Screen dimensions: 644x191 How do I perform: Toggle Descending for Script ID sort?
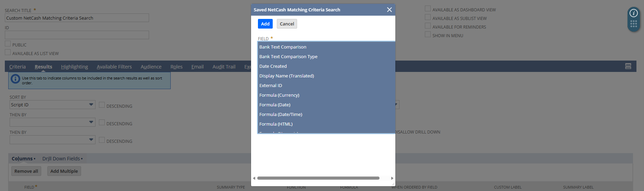pyautogui.click(x=102, y=105)
